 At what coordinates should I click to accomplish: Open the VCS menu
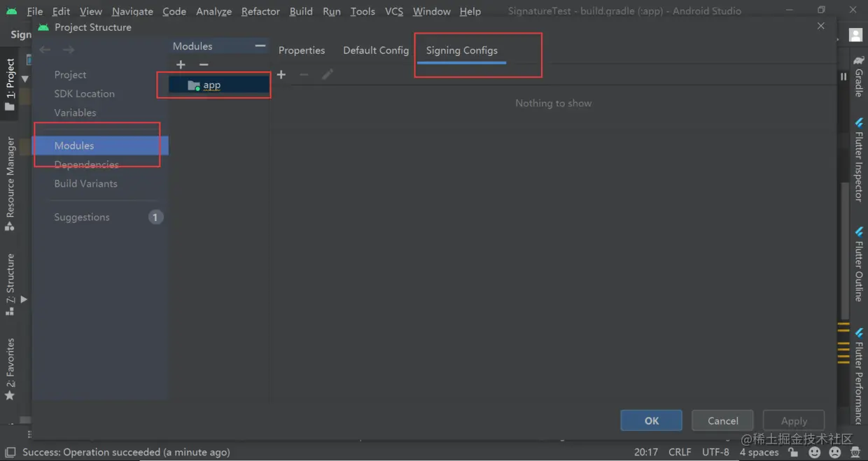394,11
